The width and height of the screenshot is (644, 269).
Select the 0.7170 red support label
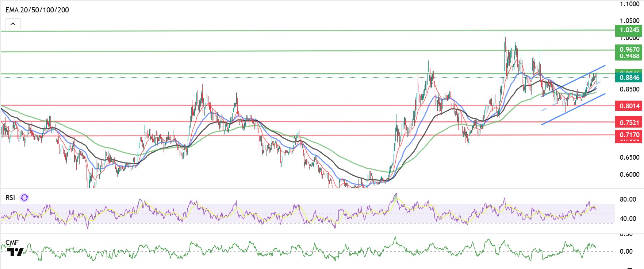(x=629, y=135)
